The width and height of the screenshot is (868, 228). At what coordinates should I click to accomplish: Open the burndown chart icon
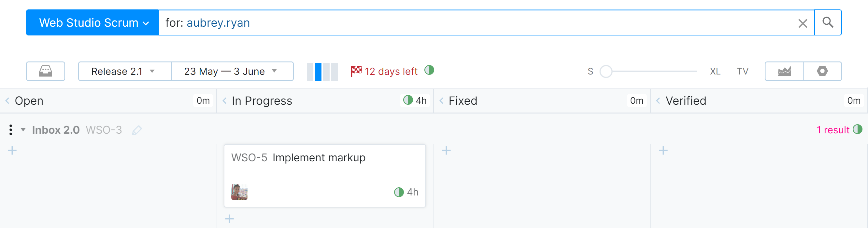click(x=784, y=71)
